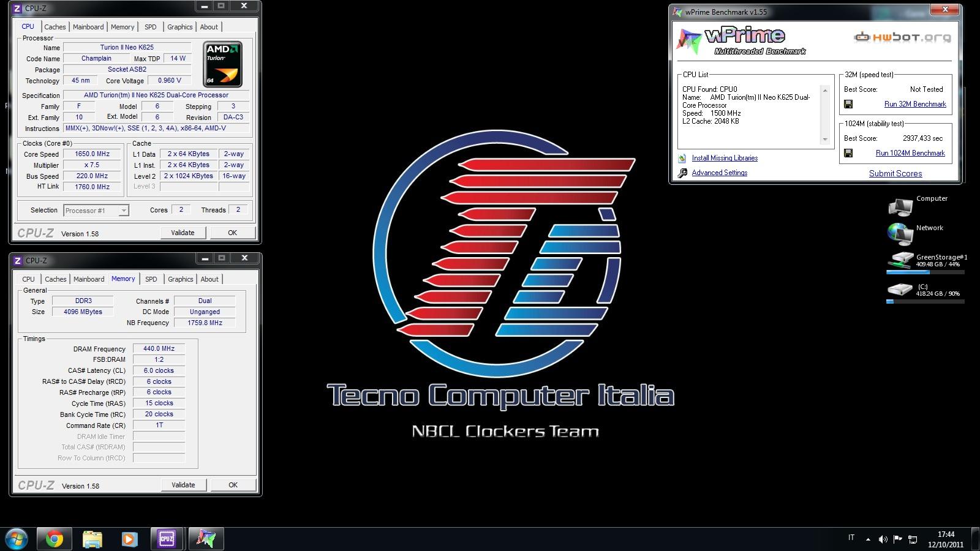980x551 pixels.
Task: Open SPD tab in top CPU-Z window
Action: (151, 27)
